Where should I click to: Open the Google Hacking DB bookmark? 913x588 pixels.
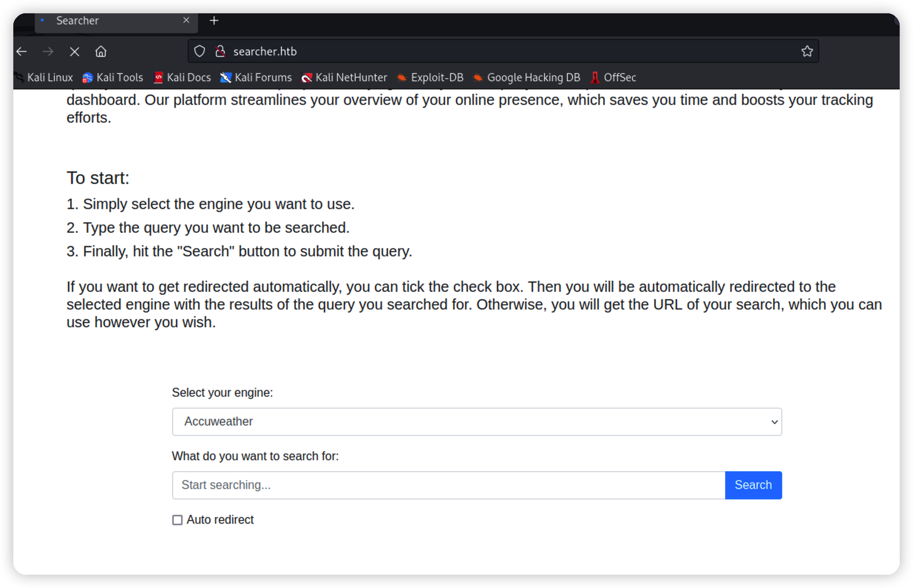point(527,78)
